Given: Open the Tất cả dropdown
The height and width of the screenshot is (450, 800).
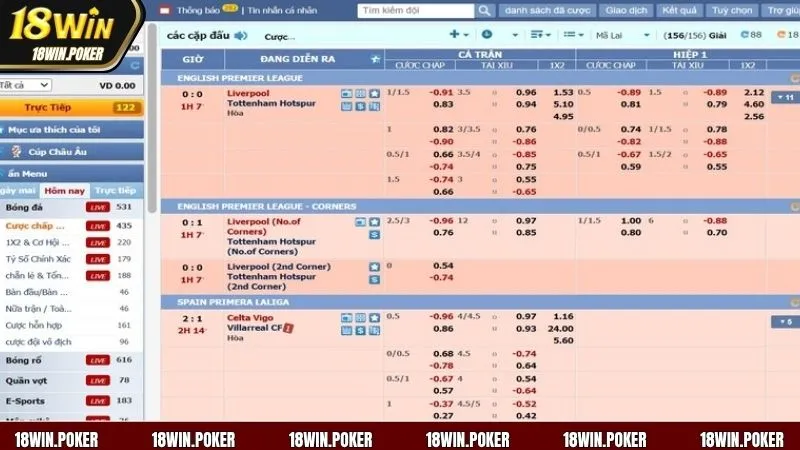Looking at the screenshot, I should (x=24, y=85).
